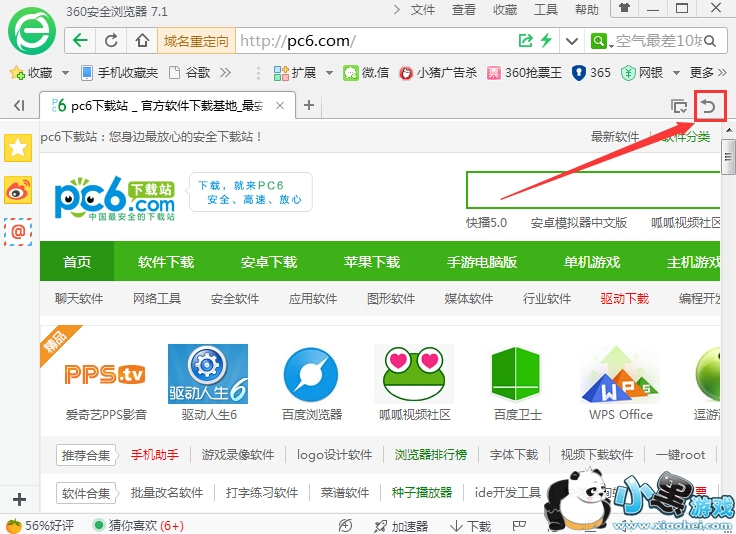The width and height of the screenshot is (736, 534).
Task: Open 爱奇艺PPS影音 thumbnail
Action: pos(105,374)
